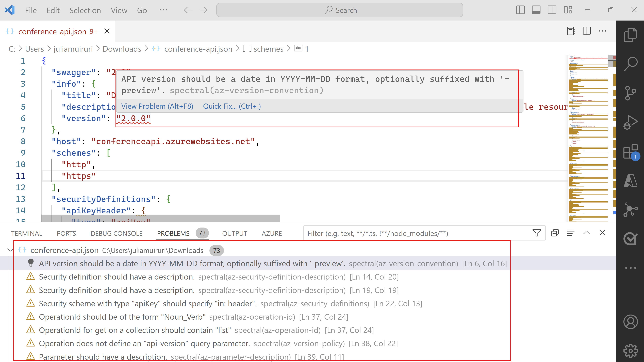Click Quick Fix Ctrl+. option
Viewport: 644px width, 362px height.
pos(232,106)
